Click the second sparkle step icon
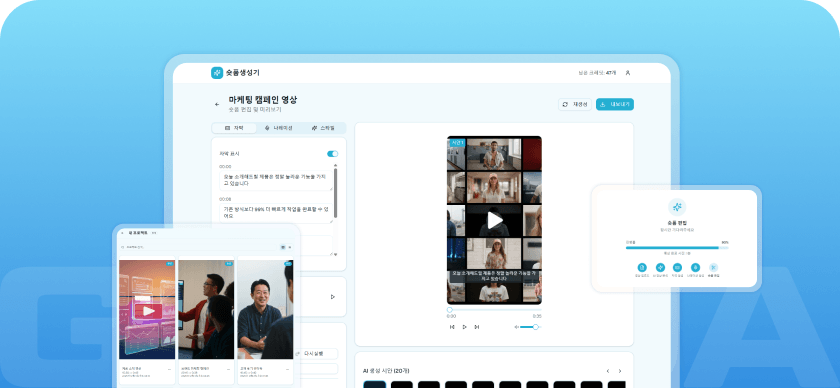The width and height of the screenshot is (840, 388). tap(660, 267)
